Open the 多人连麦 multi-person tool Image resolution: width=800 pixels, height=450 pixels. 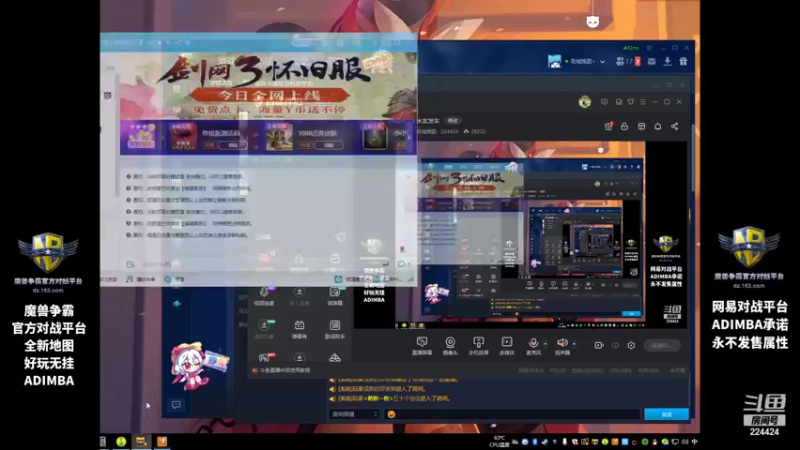click(x=299, y=296)
